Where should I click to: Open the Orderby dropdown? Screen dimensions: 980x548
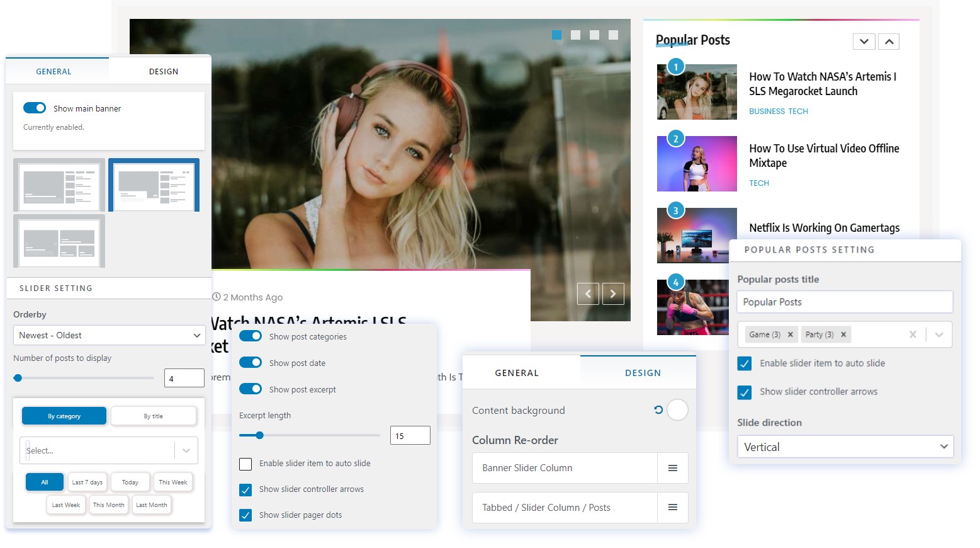point(109,335)
